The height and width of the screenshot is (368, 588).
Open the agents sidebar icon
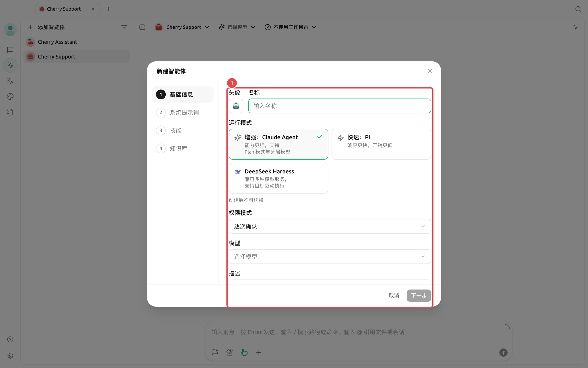click(x=10, y=65)
